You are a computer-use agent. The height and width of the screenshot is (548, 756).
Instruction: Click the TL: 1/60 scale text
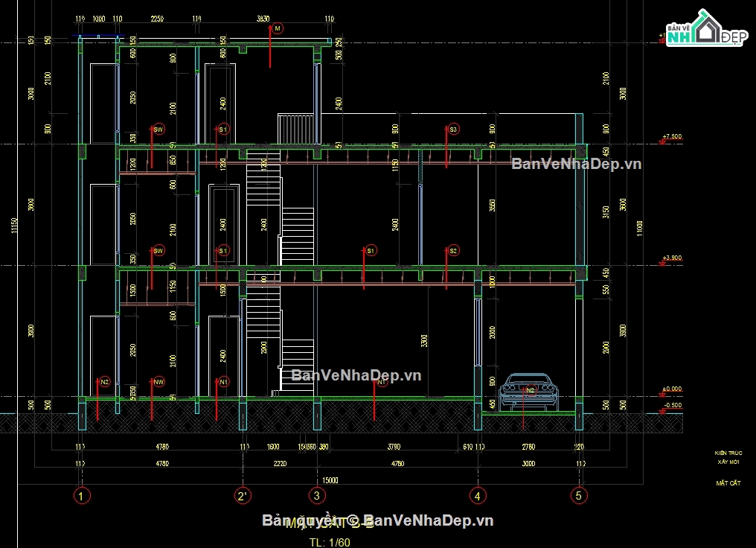point(330,542)
